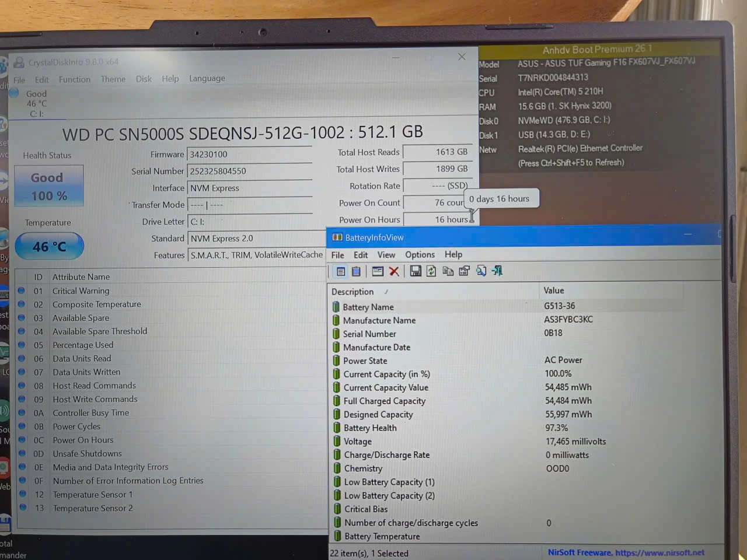Open the Function menu in CrystalDiskInfo
The height and width of the screenshot is (560, 747).
[x=75, y=79]
